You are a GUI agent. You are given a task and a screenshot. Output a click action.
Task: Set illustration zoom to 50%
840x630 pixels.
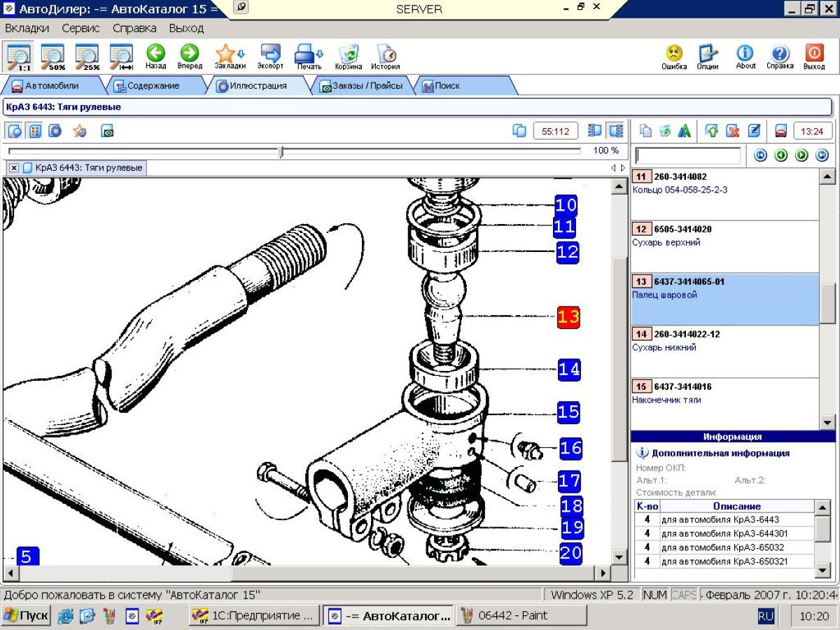click(x=53, y=57)
